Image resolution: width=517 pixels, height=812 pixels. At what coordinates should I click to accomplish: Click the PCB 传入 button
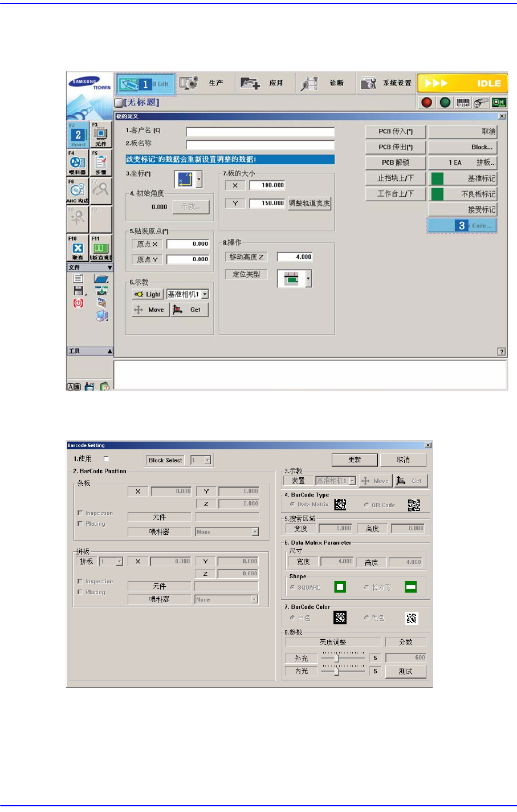pyautogui.click(x=396, y=132)
